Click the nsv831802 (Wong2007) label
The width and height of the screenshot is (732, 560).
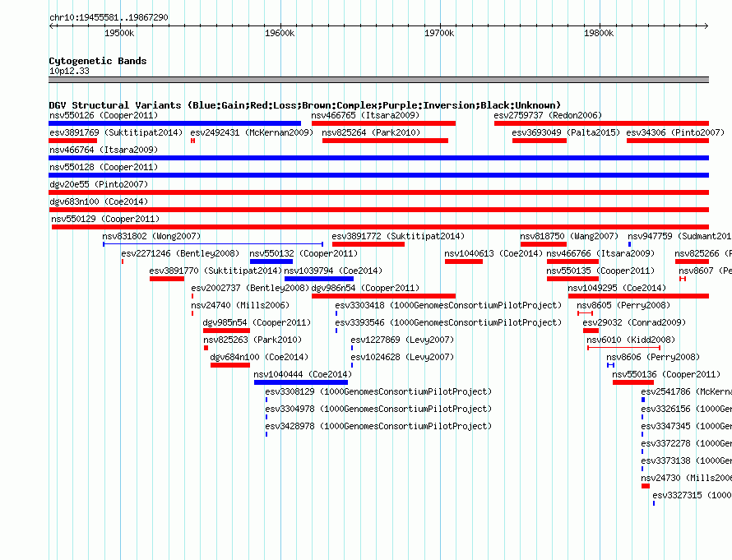(x=151, y=236)
